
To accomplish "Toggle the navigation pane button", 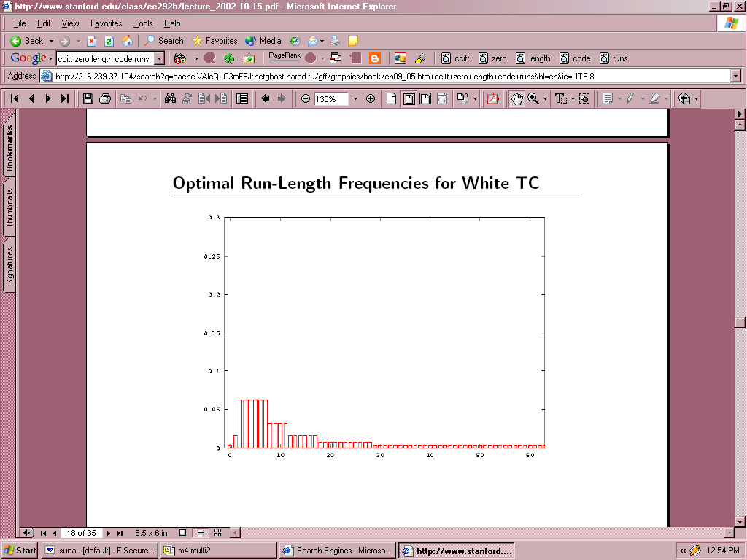I will pyautogui.click(x=242, y=98).
